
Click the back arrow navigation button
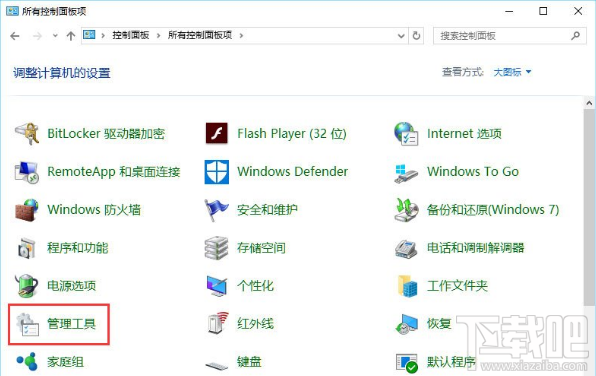15,36
